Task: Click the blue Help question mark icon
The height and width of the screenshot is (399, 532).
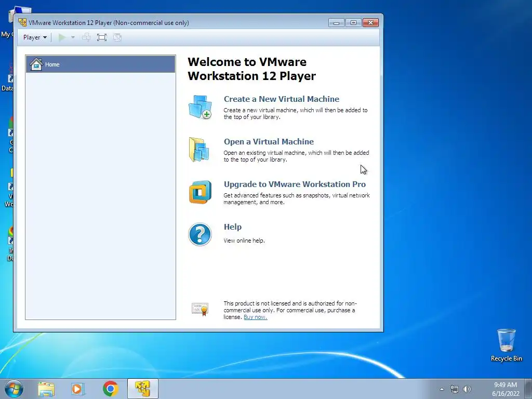Action: click(x=200, y=234)
